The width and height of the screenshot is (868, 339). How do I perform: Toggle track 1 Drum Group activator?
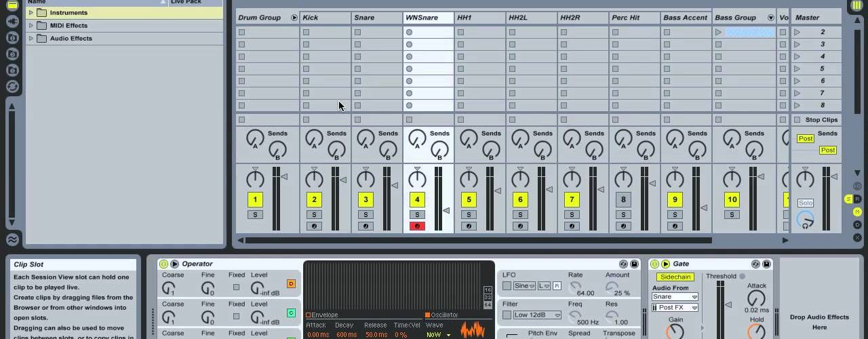(255, 199)
